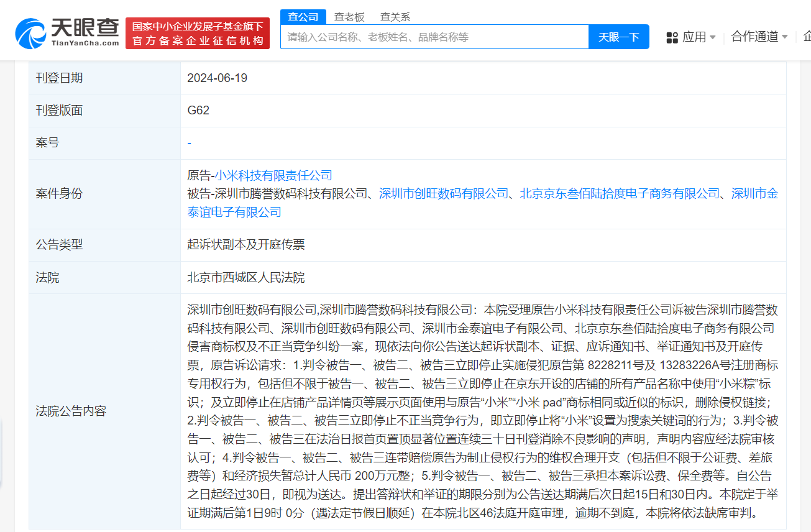
Task: Switch to the 查老板 tab
Action: click(x=350, y=17)
